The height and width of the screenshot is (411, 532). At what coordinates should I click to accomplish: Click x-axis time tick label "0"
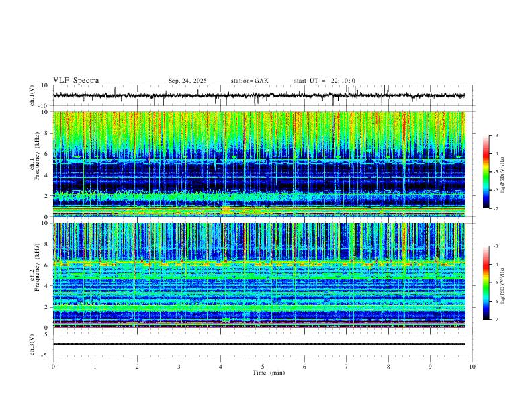(x=53, y=367)
